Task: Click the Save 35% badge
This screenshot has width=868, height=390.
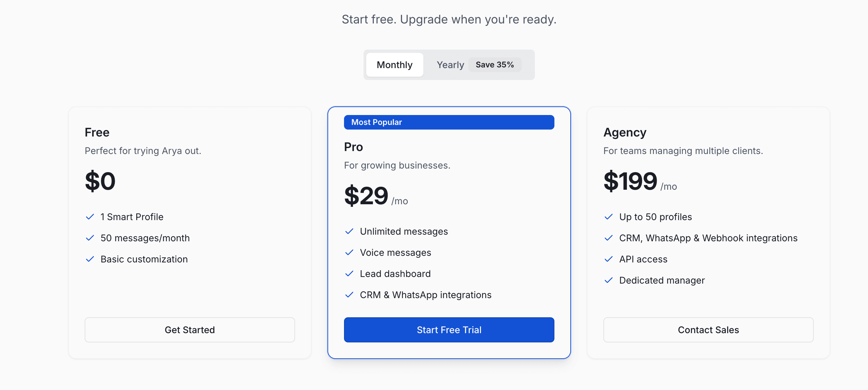Action: pyautogui.click(x=494, y=65)
